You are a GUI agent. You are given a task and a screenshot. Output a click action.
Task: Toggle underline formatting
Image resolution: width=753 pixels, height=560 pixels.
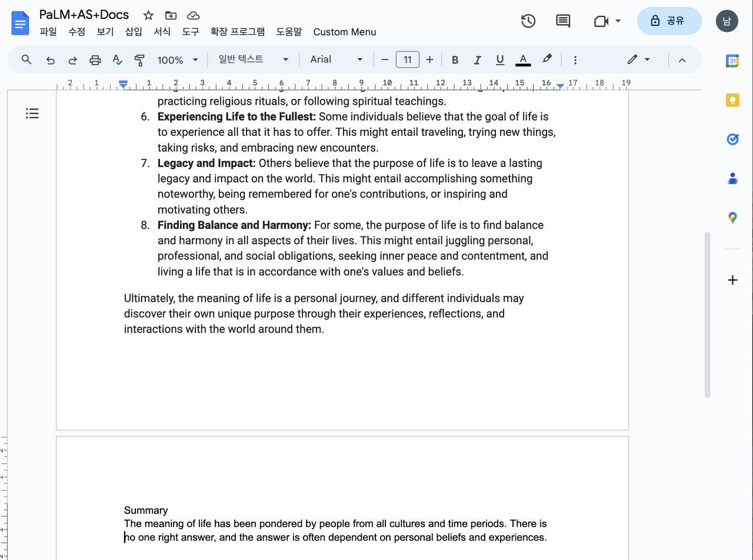pyautogui.click(x=500, y=60)
